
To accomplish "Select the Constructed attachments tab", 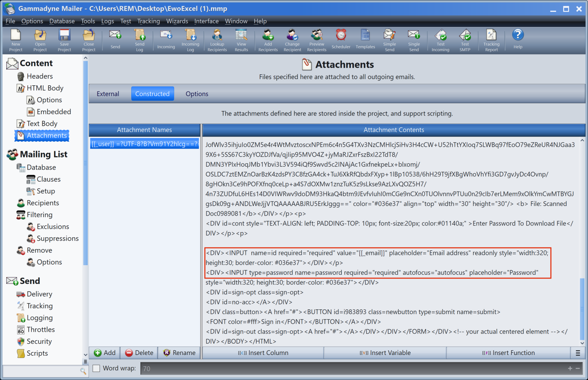I will pyautogui.click(x=153, y=94).
